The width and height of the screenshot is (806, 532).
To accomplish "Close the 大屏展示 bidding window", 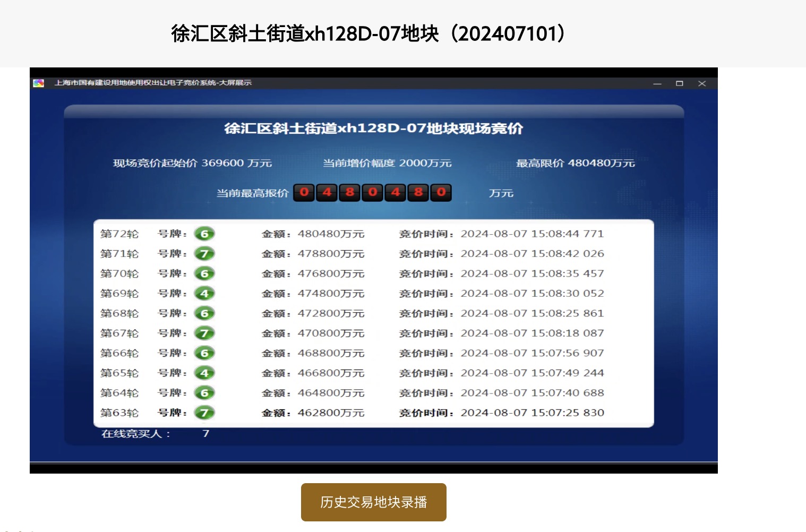I will click(702, 84).
